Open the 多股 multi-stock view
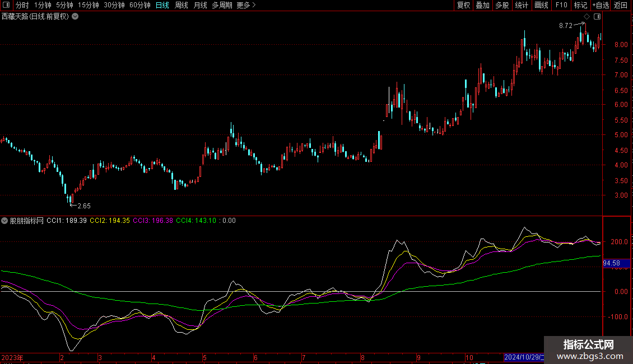This screenshot has width=633, height=364. coord(502,5)
